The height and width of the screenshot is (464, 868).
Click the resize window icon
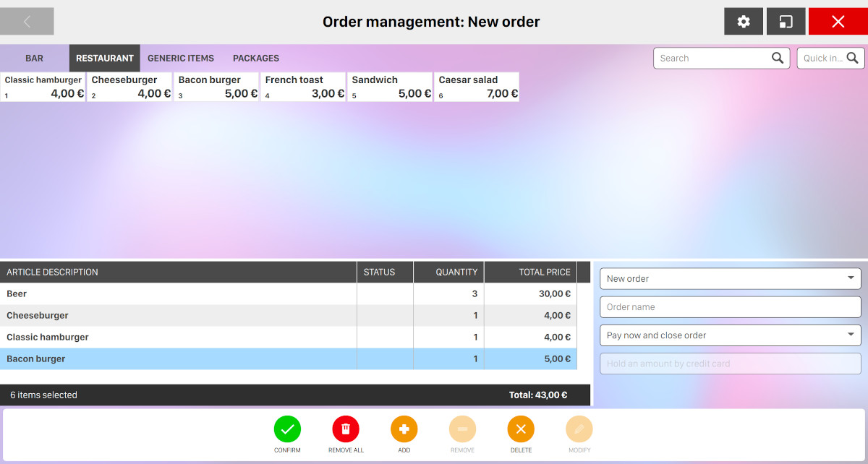[x=786, y=22]
